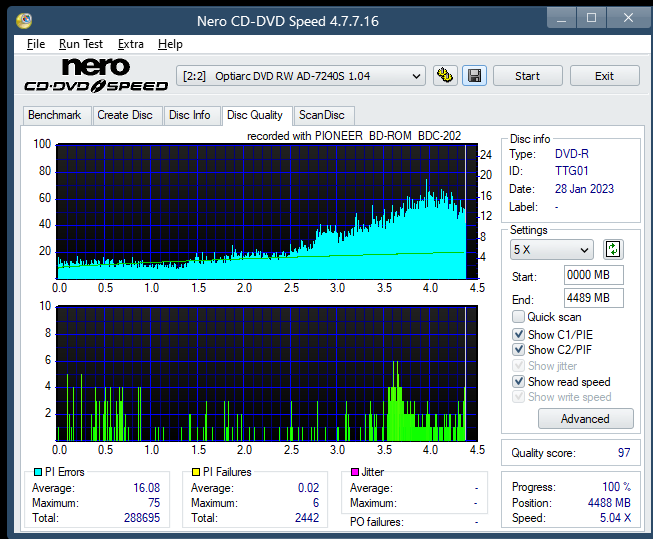653x539 pixels.
Task: Toggle the Quick scan checkbox
Action: (518, 317)
